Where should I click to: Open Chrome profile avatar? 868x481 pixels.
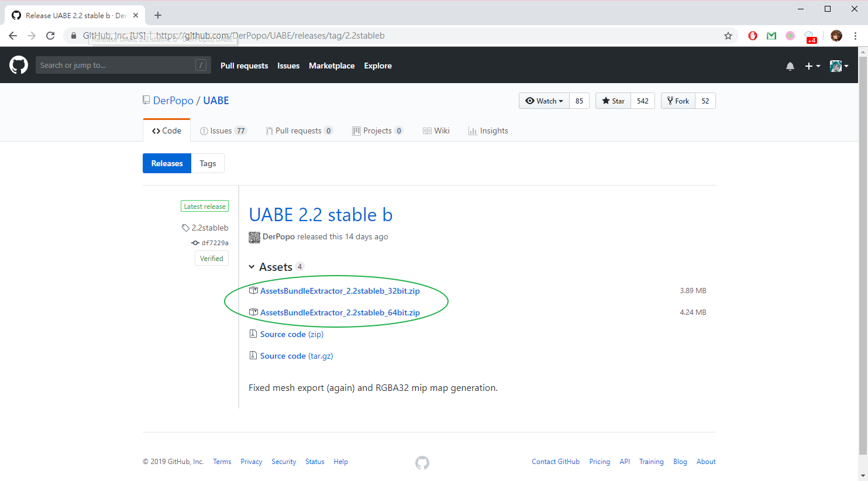pos(836,36)
